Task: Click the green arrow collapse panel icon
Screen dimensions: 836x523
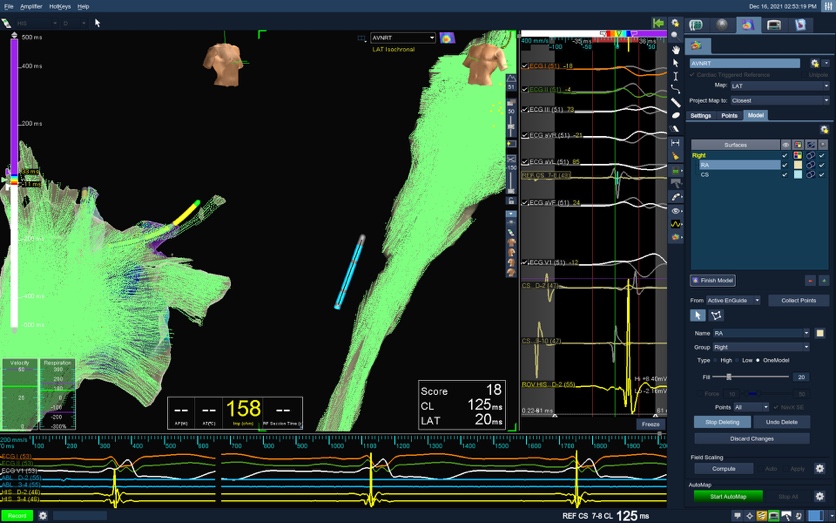Action: coord(658,23)
